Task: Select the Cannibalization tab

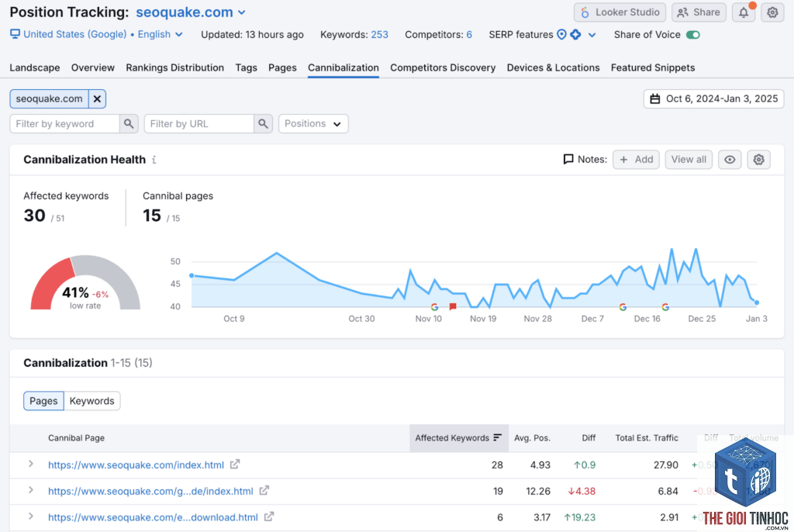Action: (343, 68)
